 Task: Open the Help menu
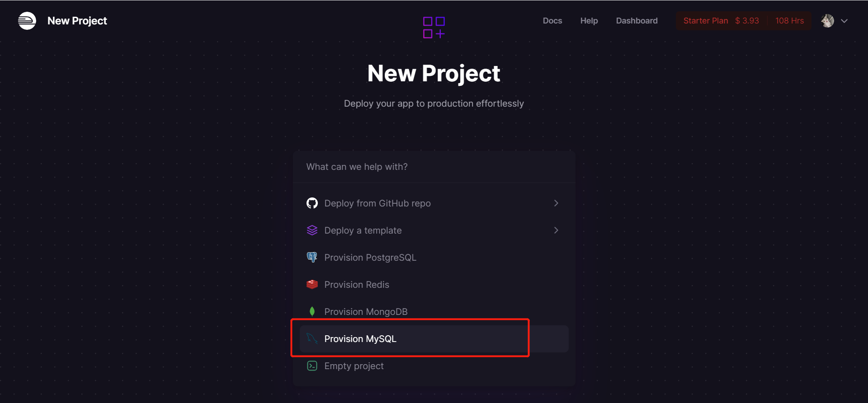coord(589,21)
